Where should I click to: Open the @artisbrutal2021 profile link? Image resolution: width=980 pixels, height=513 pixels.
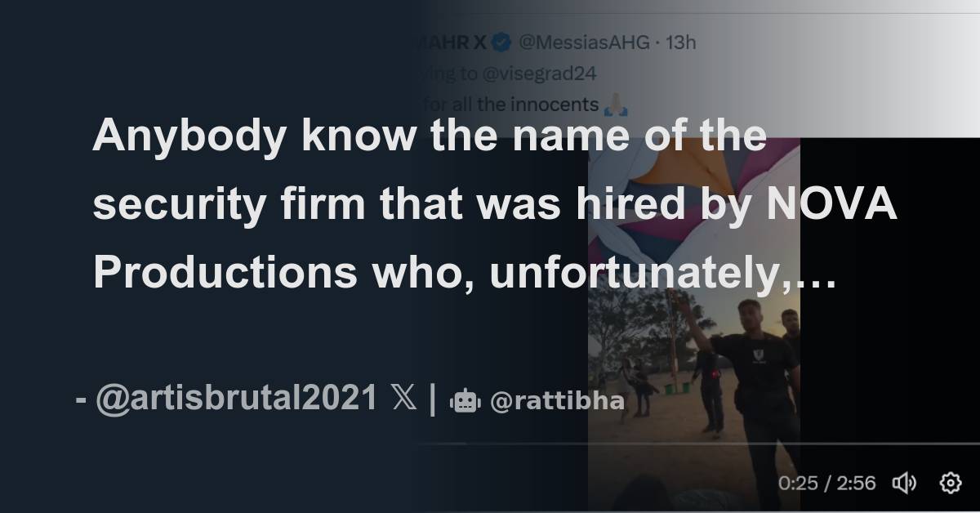click(x=240, y=398)
